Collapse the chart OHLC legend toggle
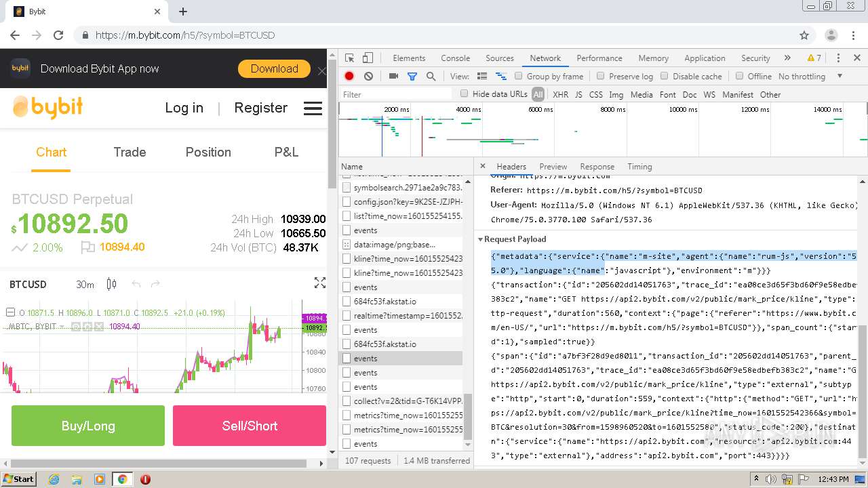868x488 pixels. coord(10,312)
